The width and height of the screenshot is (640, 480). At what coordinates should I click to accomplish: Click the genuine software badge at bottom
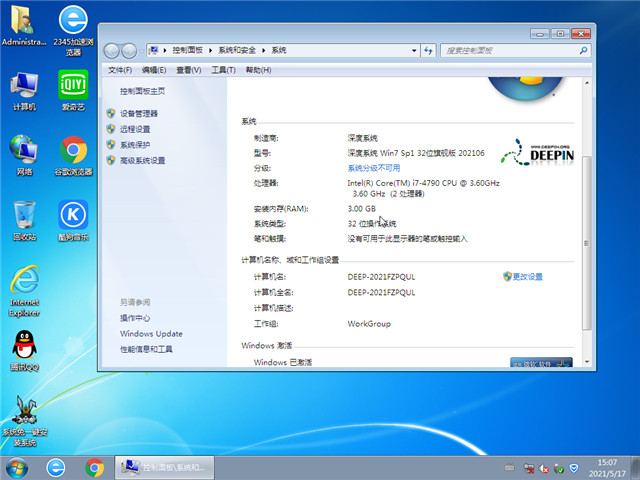541,362
